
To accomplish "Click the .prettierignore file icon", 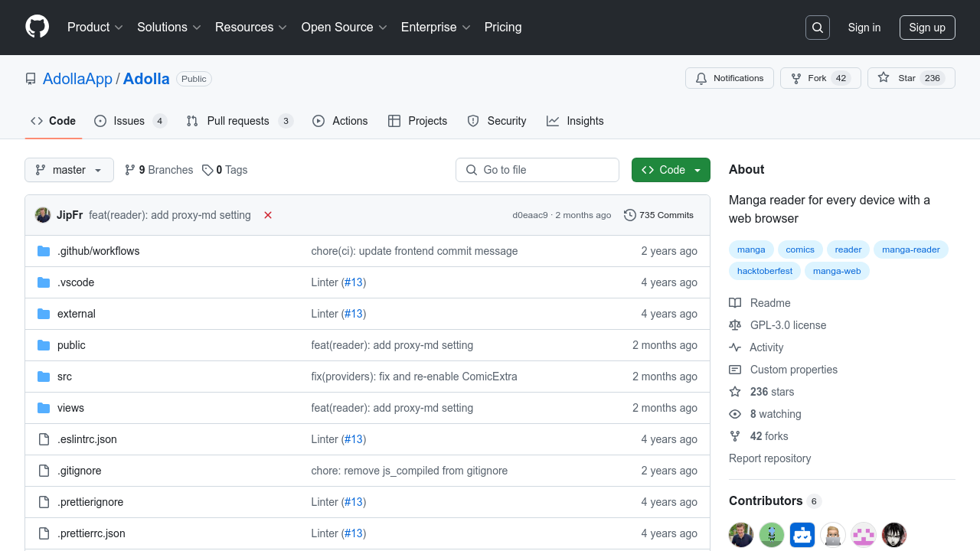I will pos(44,502).
